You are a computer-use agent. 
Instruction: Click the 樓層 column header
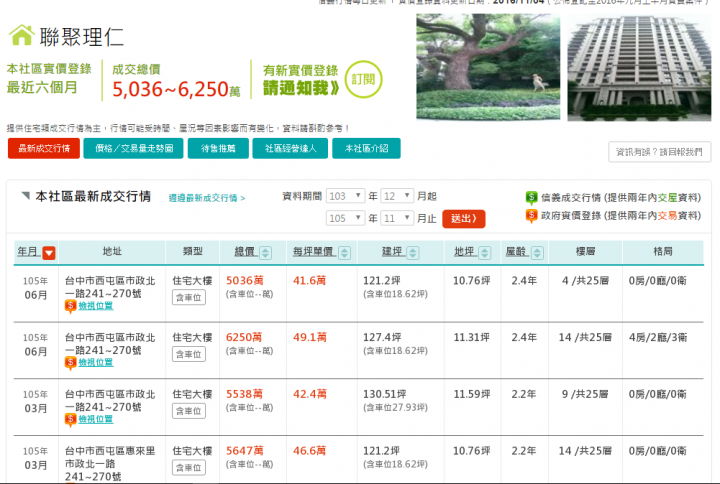click(585, 251)
